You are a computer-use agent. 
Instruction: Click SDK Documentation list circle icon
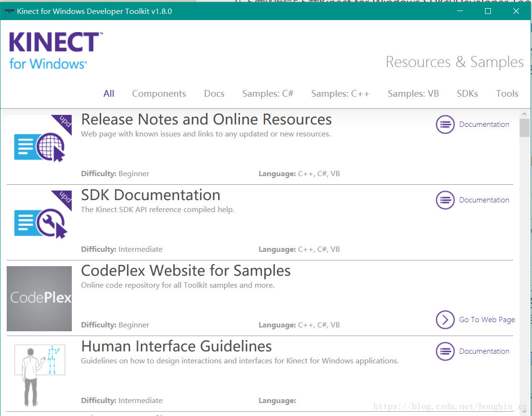(445, 200)
